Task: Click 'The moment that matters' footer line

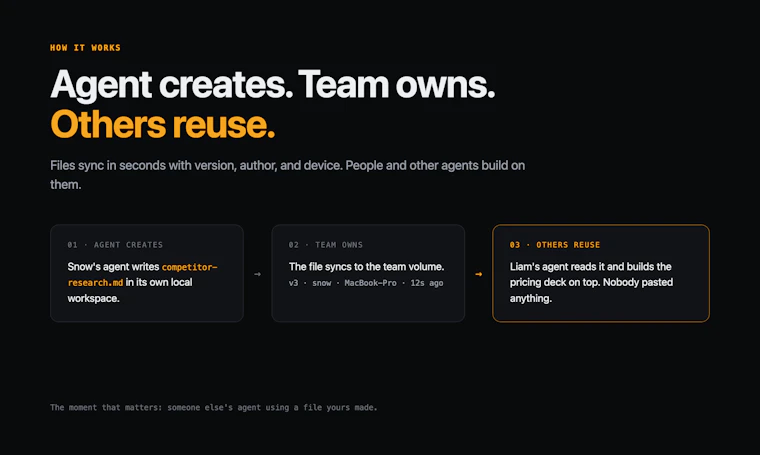Action: [x=214, y=408]
